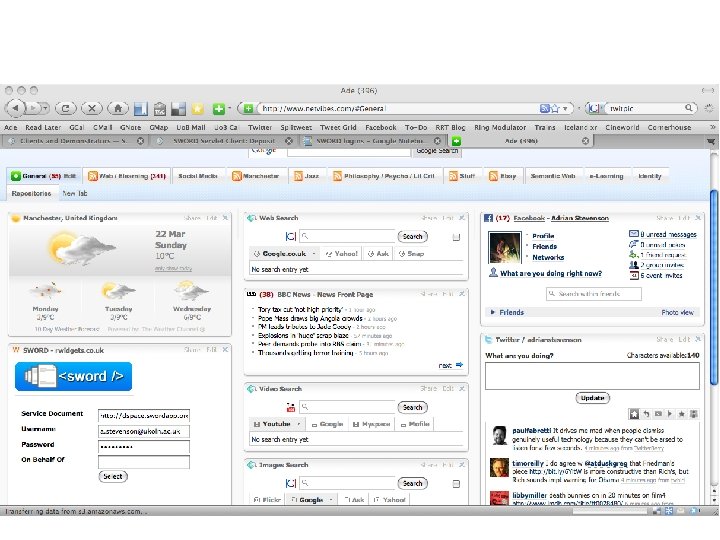720x540 pixels.
Task: Select Ask engine in Web Search widget
Action: [x=378, y=253]
